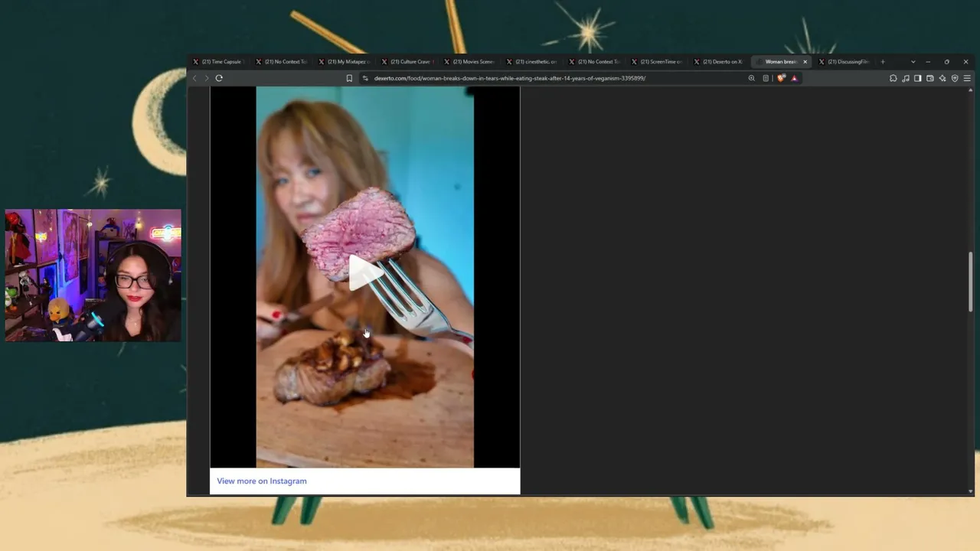Go back to the previous page
This screenshot has width=980, height=551.
pyautogui.click(x=194, y=78)
